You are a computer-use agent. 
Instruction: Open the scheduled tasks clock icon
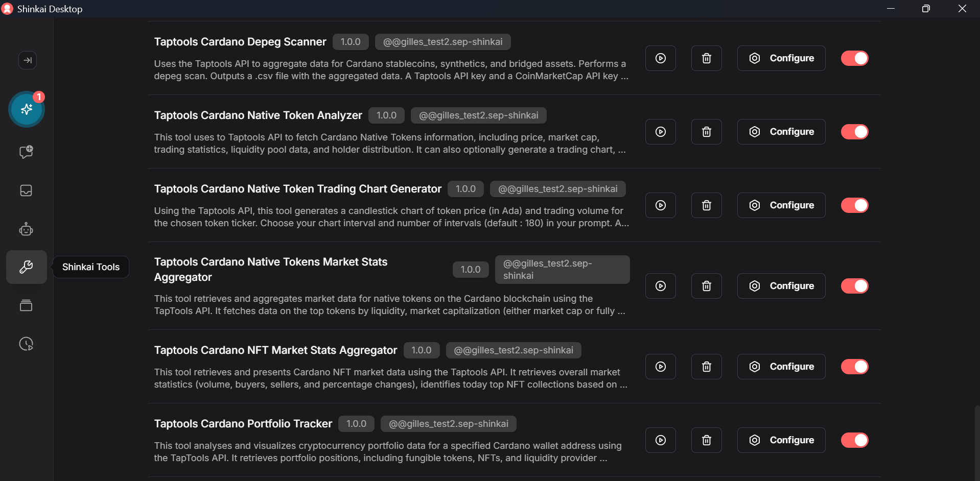26,344
